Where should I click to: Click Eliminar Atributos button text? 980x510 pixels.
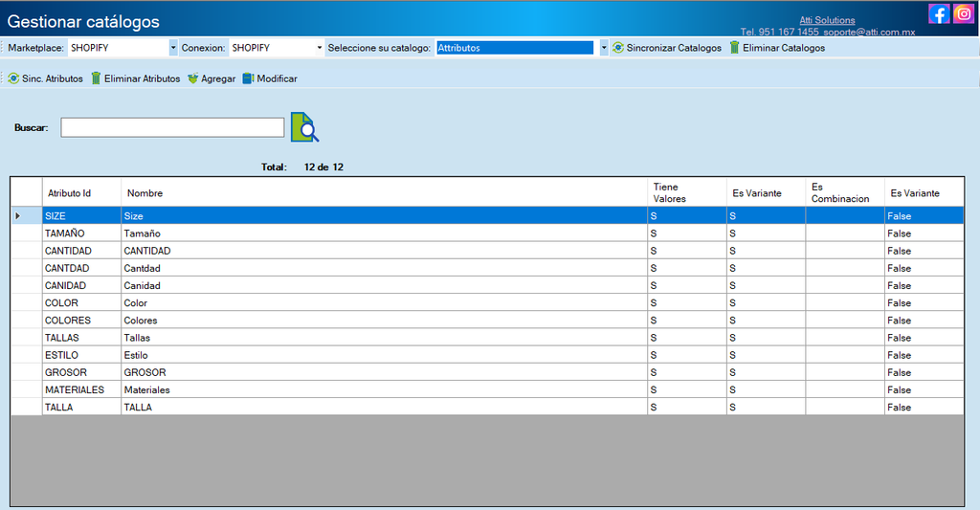point(142,78)
